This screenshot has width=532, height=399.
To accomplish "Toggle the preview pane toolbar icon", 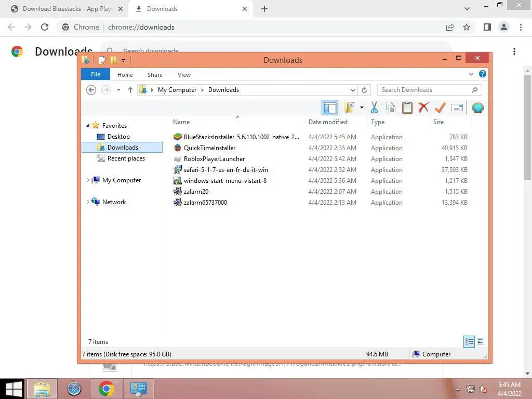I will click(x=330, y=108).
